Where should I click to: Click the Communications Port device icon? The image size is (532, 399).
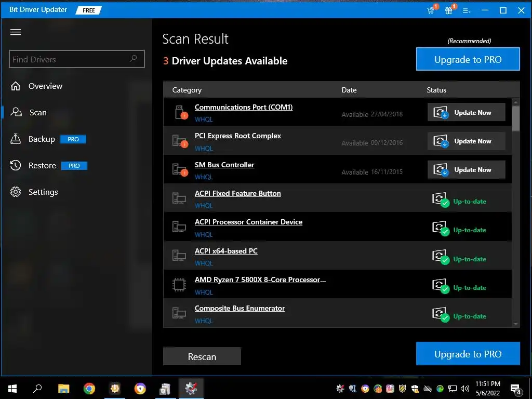180,112
